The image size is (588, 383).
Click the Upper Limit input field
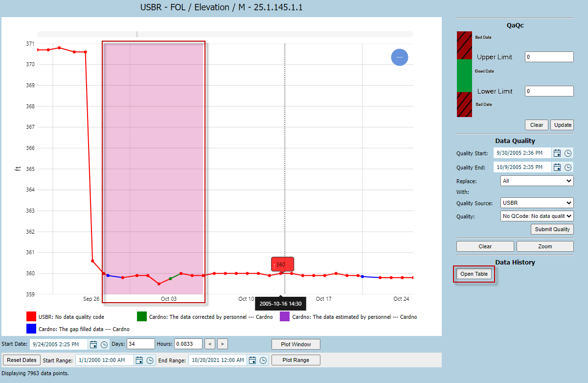pos(549,57)
